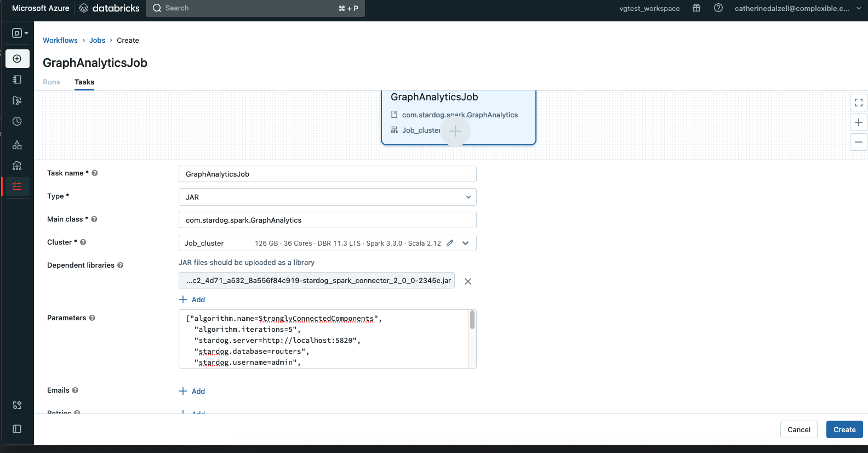Image resolution: width=868 pixels, height=453 pixels.
Task: Edit Job_cluster using the pencil icon
Action: click(x=450, y=243)
